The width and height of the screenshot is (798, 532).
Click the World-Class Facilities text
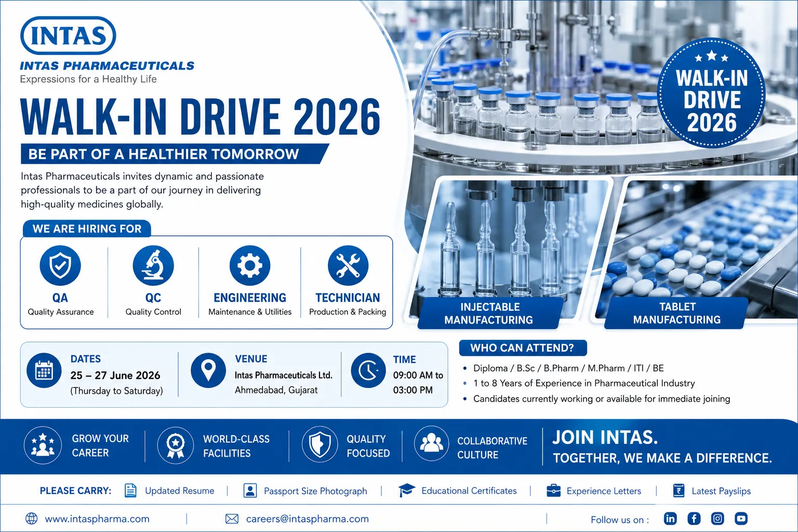click(236, 446)
